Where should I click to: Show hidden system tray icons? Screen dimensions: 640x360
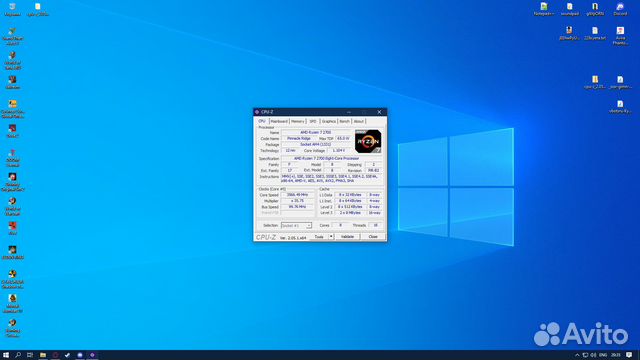[x=577, y=355]
